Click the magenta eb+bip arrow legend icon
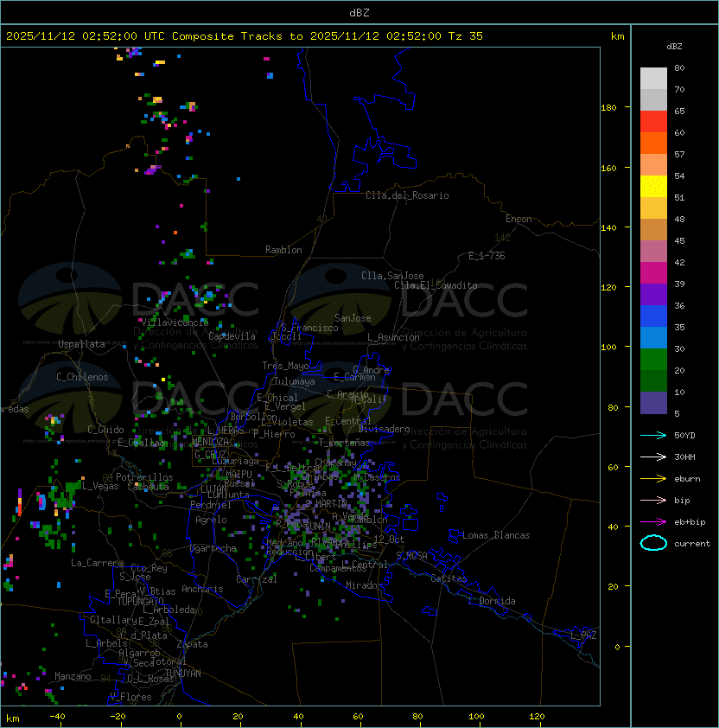The height and width of the screenshot is (728, 719). (x=653, y=522)
